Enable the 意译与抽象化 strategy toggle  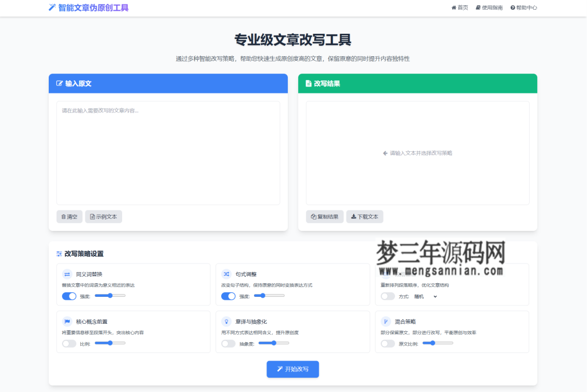[228, 343]
